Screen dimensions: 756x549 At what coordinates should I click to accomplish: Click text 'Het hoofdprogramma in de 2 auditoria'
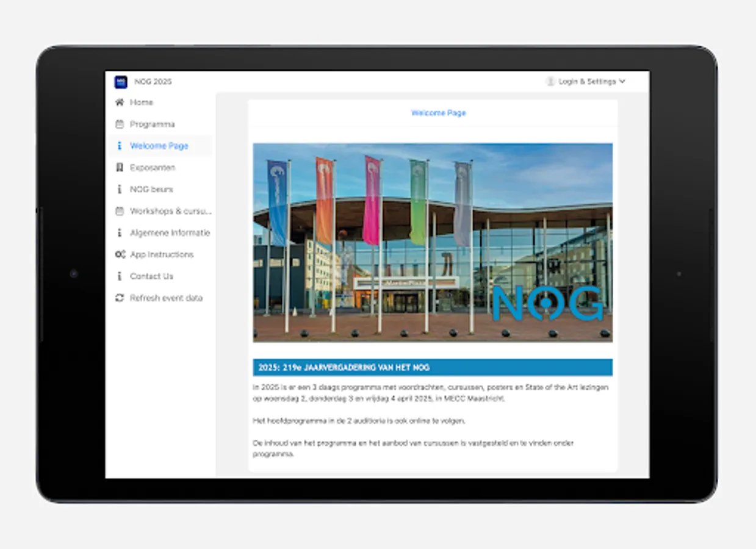tap(359, 421)
